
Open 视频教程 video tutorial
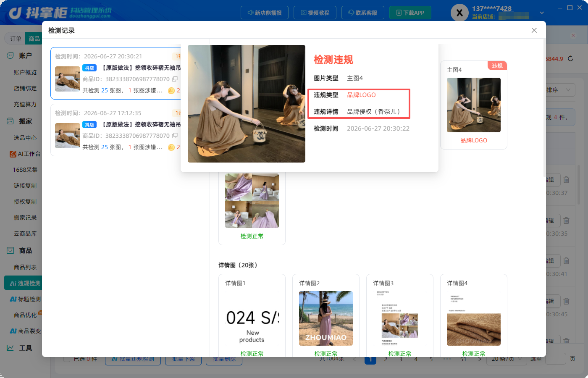tap(315, 13)
